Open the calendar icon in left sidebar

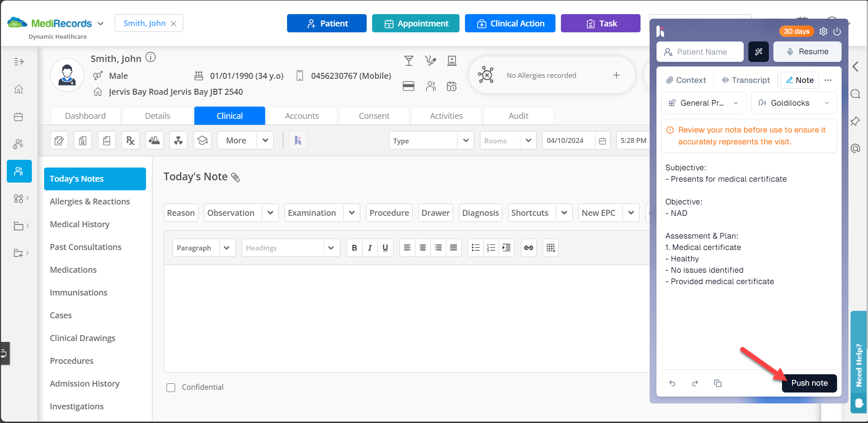(x=19, y=117)
